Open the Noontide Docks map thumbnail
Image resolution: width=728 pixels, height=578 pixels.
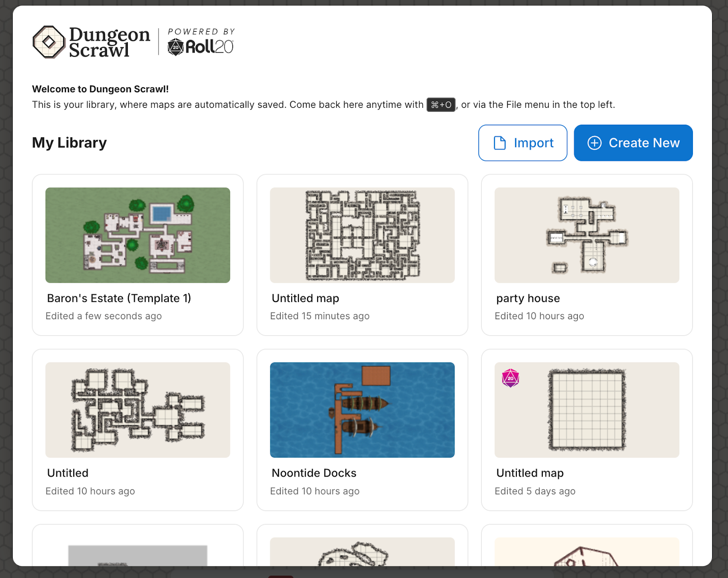tap(362, 410)
